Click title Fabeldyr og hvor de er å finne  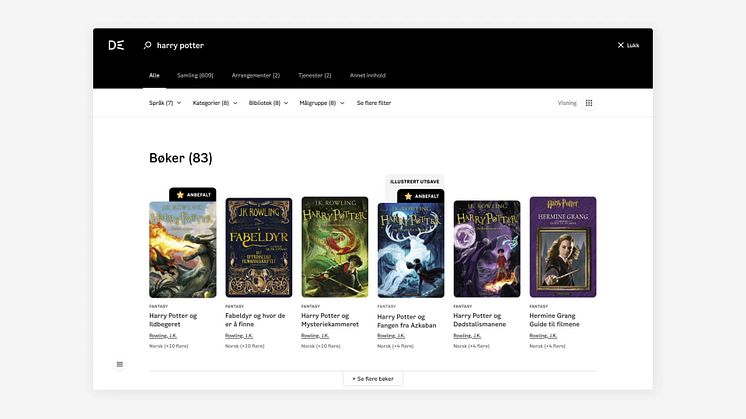pyautogui.click(x=255, y=320)
